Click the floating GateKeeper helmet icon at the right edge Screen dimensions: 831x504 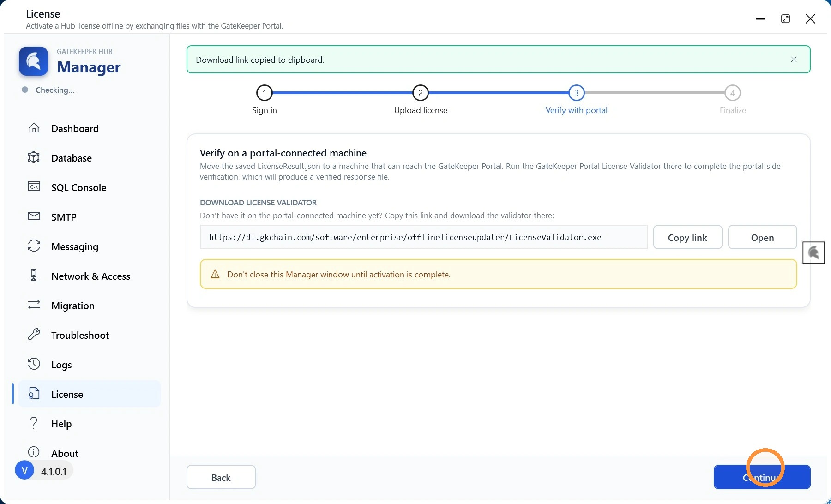pyautogui.click(x=813, y=253)
